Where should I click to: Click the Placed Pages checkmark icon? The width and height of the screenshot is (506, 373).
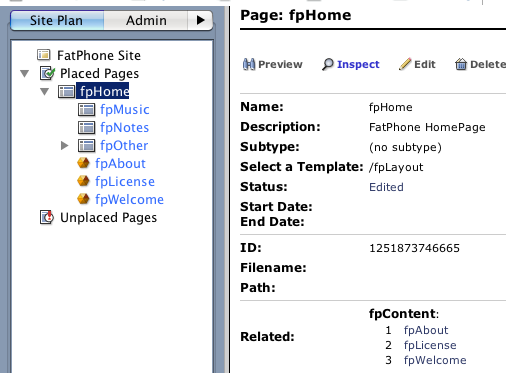pos(47,73)
